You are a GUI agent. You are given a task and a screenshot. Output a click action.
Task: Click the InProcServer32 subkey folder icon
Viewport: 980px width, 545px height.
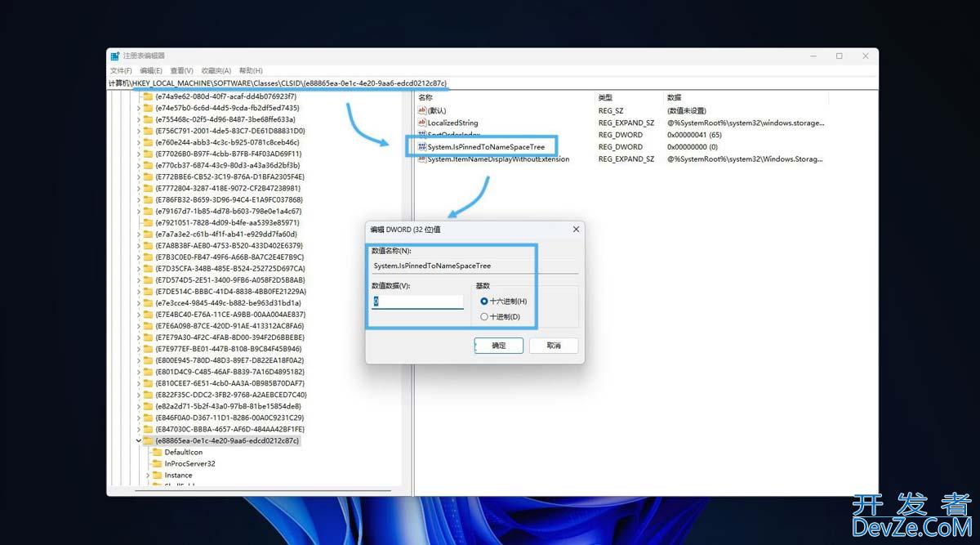point(157,463)
